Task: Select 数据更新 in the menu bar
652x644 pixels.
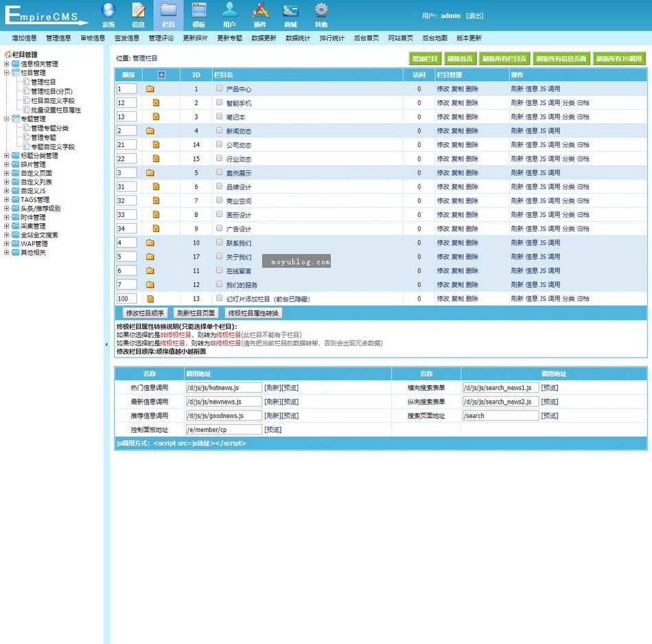Action: (264, 38)
